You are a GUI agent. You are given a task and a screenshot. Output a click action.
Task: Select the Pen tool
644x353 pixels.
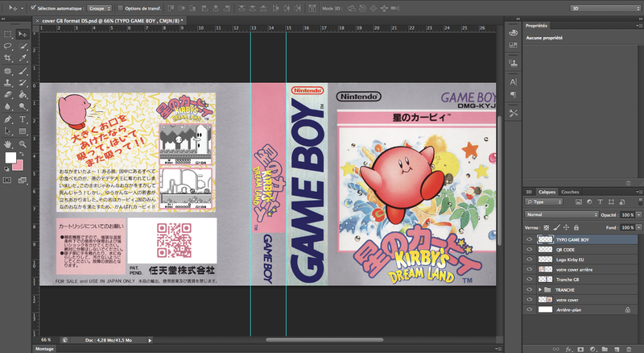pos(8,119)
